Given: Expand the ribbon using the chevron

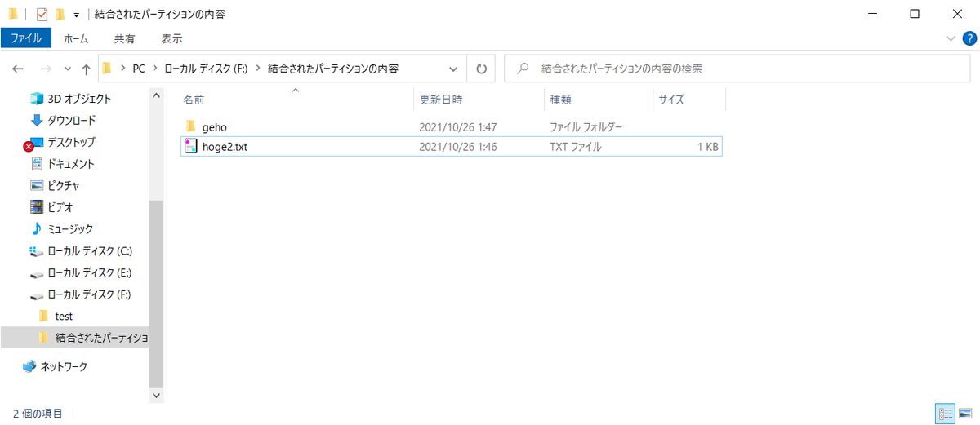Looking at the screenshot, I should 951,38.
